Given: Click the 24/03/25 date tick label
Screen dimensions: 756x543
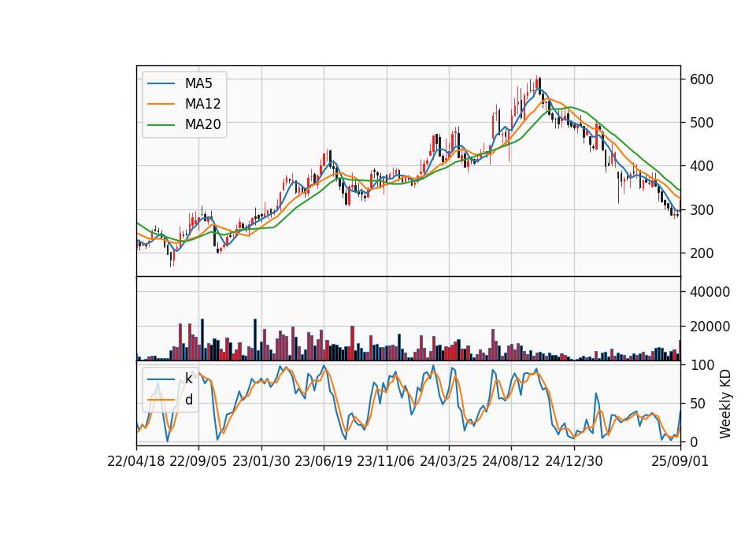Looking at the screenshot, I should 448,462.
